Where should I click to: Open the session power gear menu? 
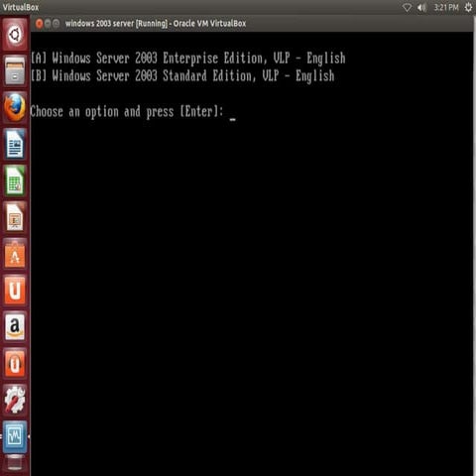pyautogui.click(x=468, y=7)
